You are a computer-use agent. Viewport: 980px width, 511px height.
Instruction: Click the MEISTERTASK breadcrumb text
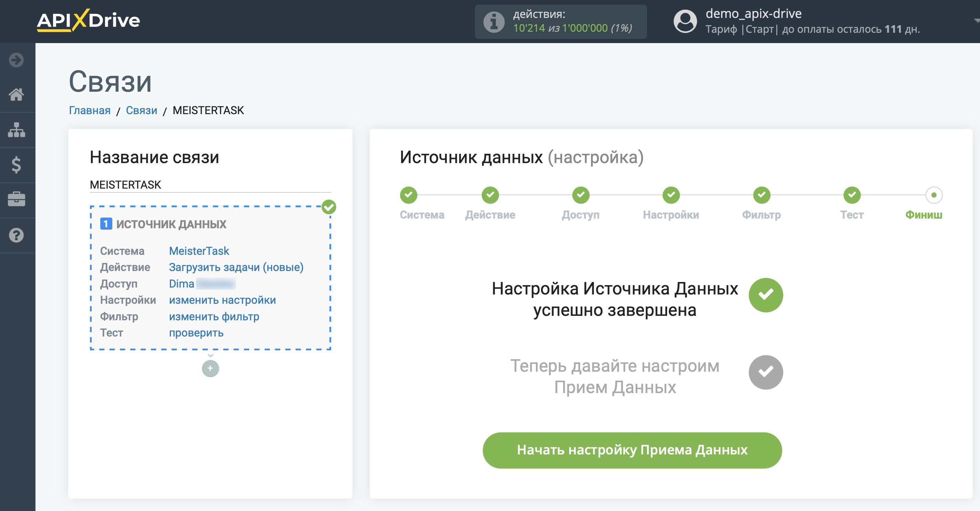[208, 110]
